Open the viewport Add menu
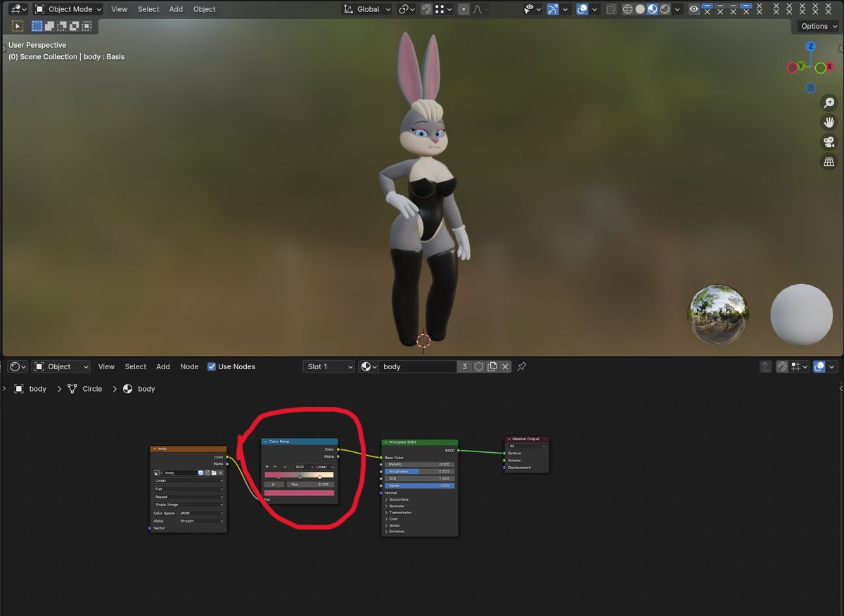 click(x=176, y=9)
